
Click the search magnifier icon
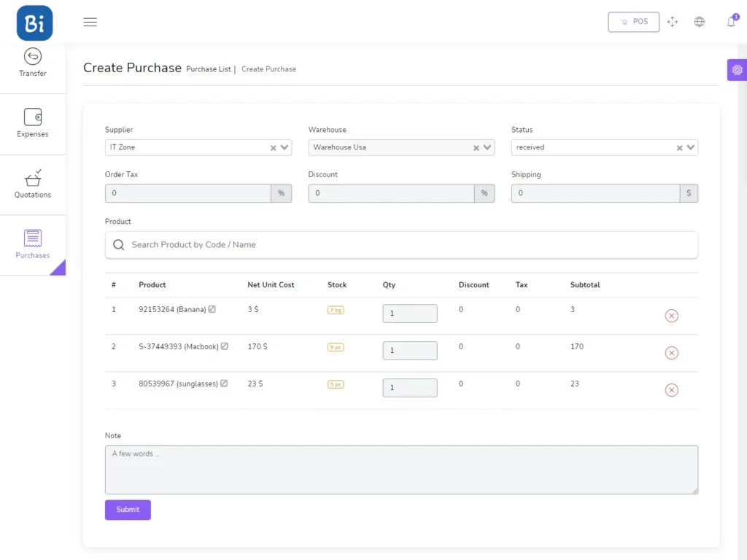[x=119, y=245]
